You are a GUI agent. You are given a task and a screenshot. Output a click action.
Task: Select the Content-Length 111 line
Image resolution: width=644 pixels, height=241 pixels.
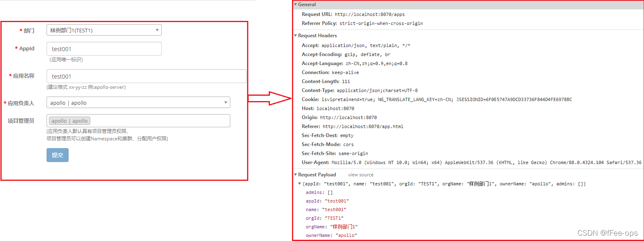(x=326, y=81)
